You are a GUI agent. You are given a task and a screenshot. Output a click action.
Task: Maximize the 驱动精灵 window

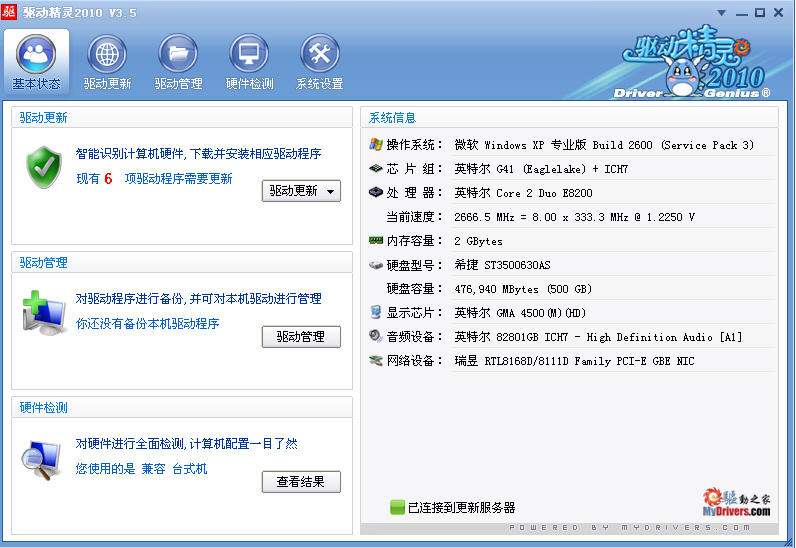(x=760, y=13)
